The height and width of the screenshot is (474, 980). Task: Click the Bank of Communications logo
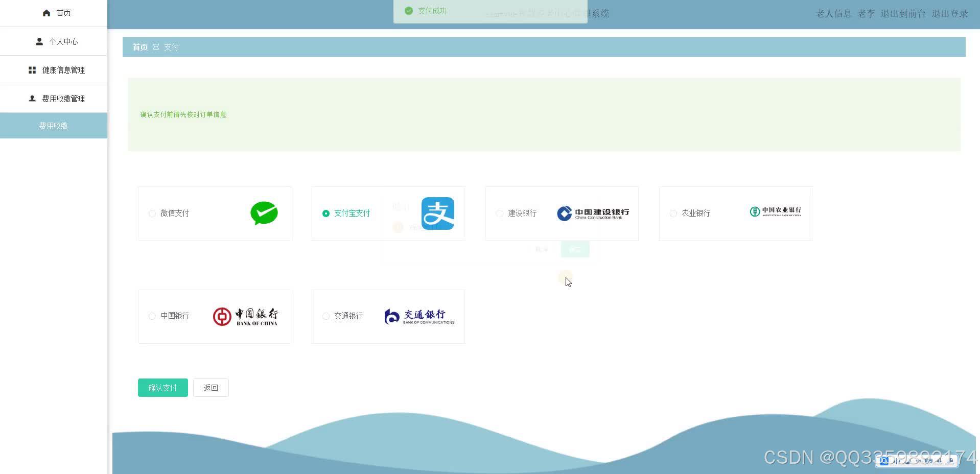[419, 317]
